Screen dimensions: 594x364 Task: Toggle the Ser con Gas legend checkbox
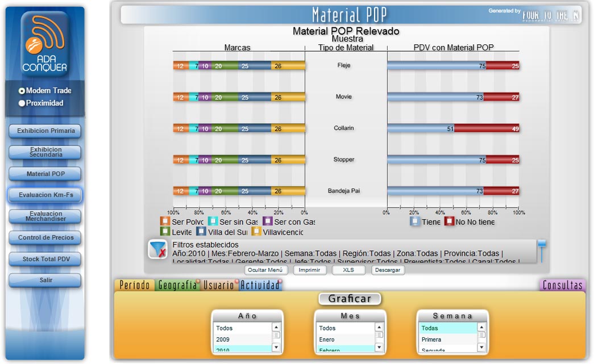[268, 221]
